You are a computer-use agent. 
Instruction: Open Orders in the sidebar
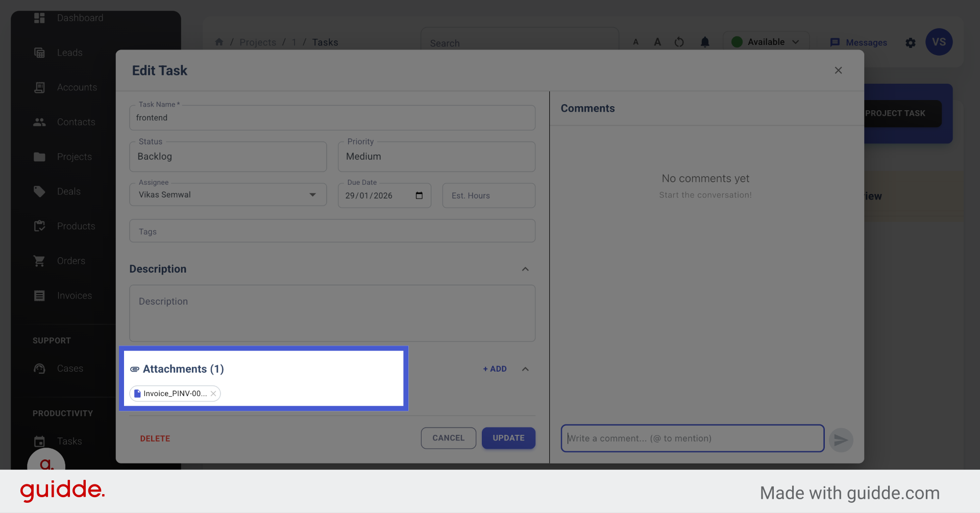tap(71, 261)
